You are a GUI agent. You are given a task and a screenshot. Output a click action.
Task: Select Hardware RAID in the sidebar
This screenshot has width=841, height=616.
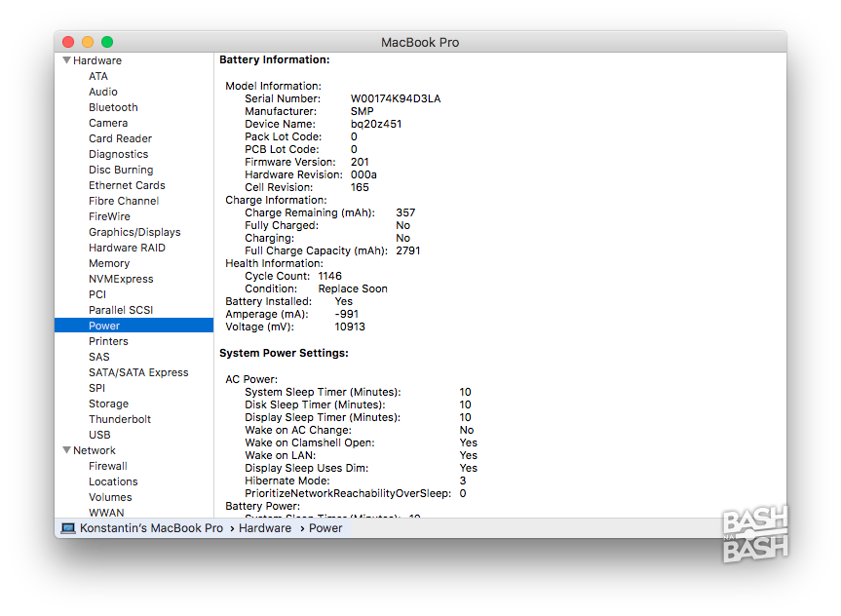pyautogui.click(x=127, y=248)
